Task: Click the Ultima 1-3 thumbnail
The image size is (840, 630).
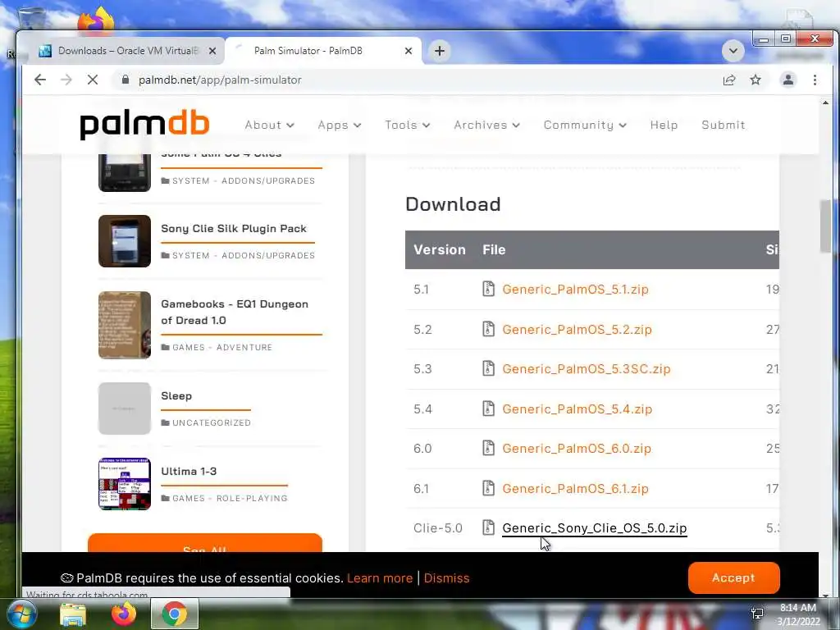Action: tap(125, 484)
